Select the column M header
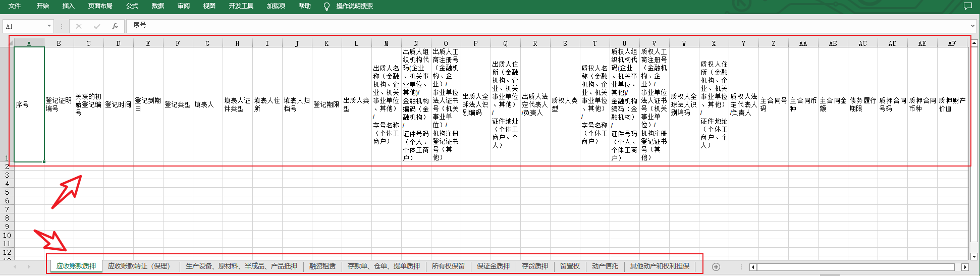Viewport: 980px width, 276px height. point(386,43)
